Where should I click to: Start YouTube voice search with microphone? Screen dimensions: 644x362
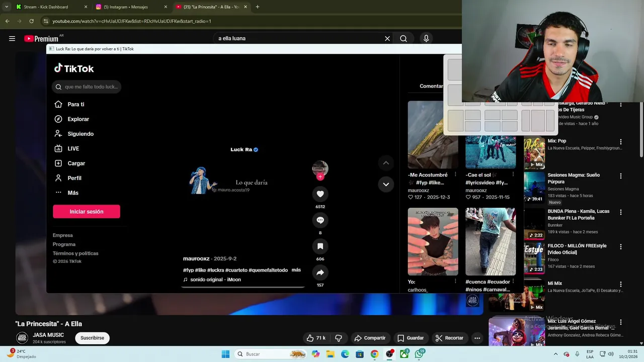(x=426, y=39)
